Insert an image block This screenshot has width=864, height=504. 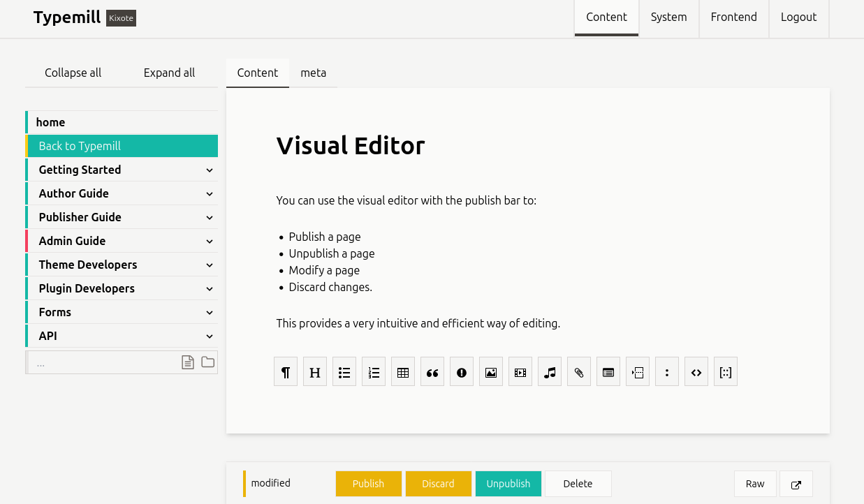(491, 372)
